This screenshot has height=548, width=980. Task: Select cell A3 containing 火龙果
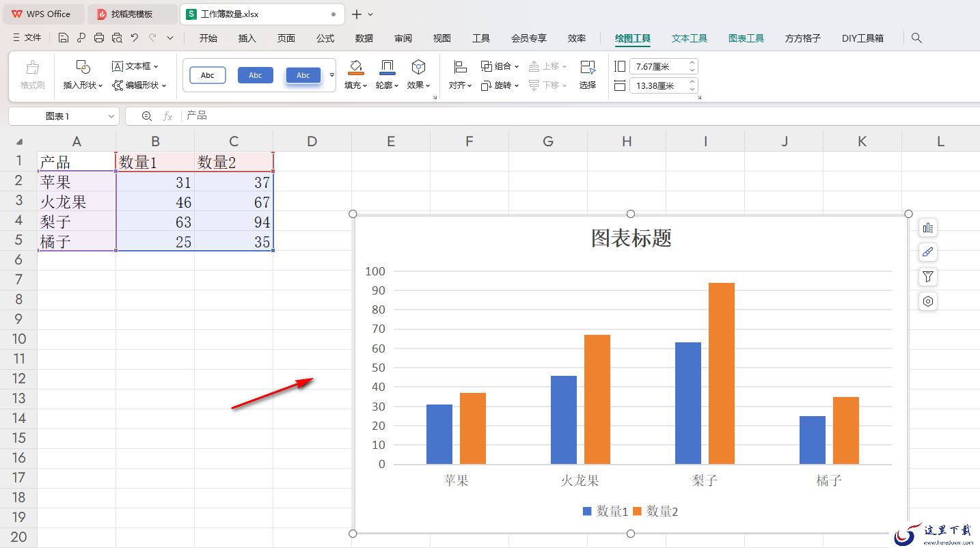tap(77, 202)
